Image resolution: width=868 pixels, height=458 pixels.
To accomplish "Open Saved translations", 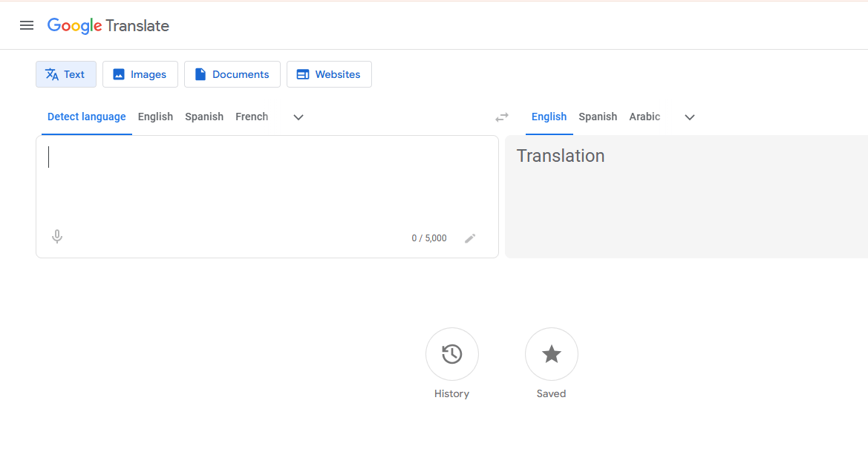I will [x=552, y=354].
